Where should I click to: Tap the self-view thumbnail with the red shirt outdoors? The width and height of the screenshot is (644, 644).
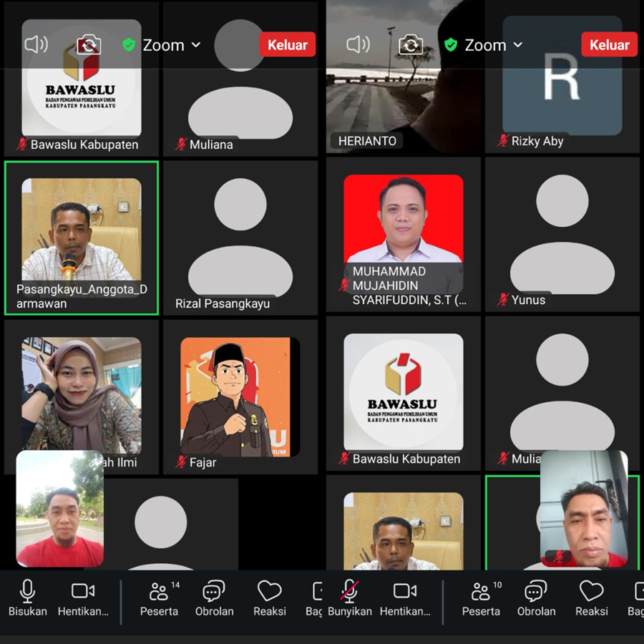tap(60, 509)
